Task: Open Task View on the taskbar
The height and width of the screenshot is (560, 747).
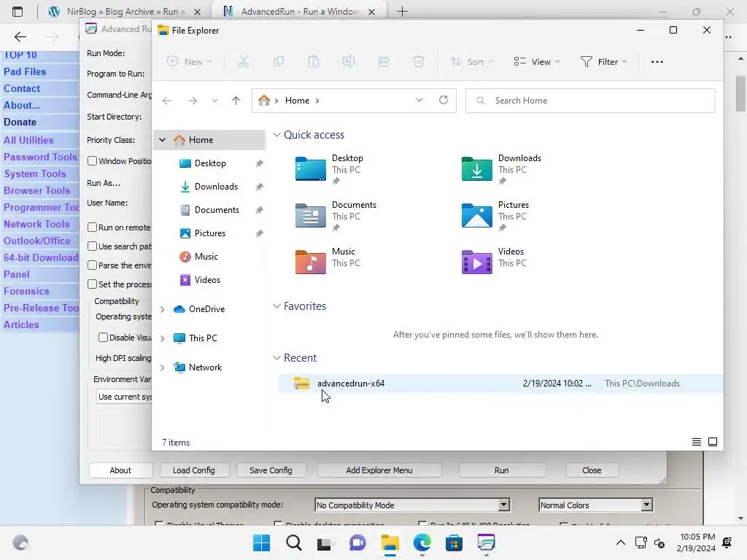Action: tap(325, 542)
